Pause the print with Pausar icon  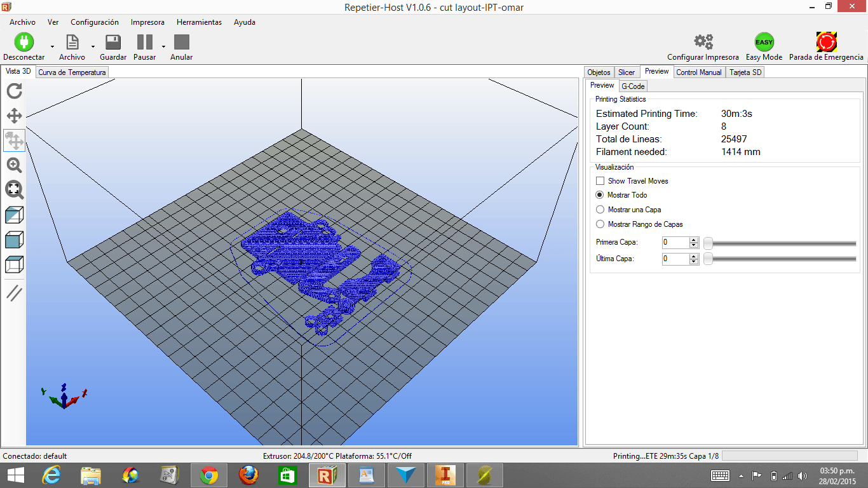(145, 42)
